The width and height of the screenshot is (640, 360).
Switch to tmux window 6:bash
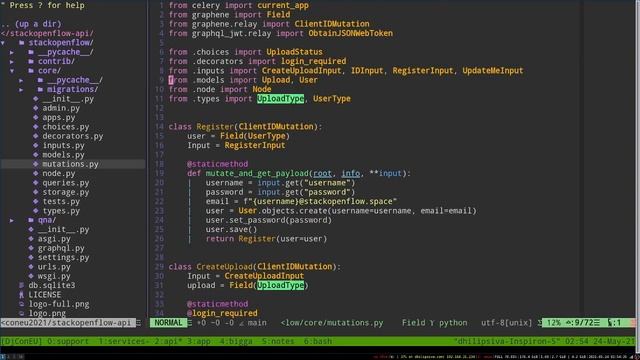coord(318,341)
